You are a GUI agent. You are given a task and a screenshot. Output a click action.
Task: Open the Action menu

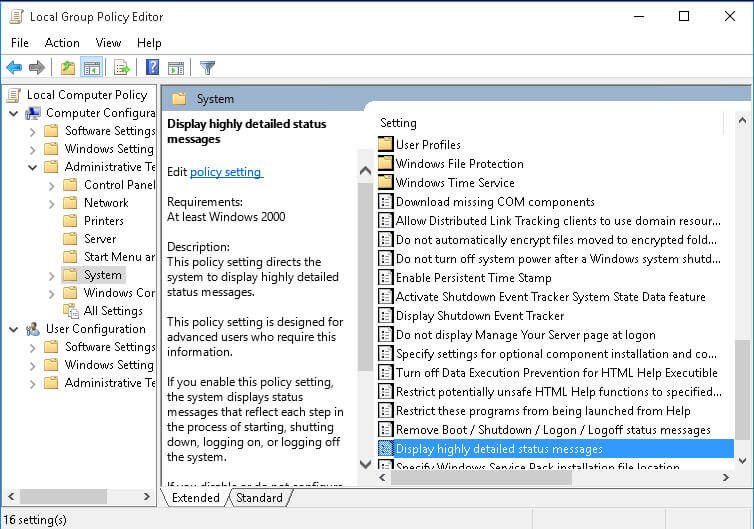[62, 43]
